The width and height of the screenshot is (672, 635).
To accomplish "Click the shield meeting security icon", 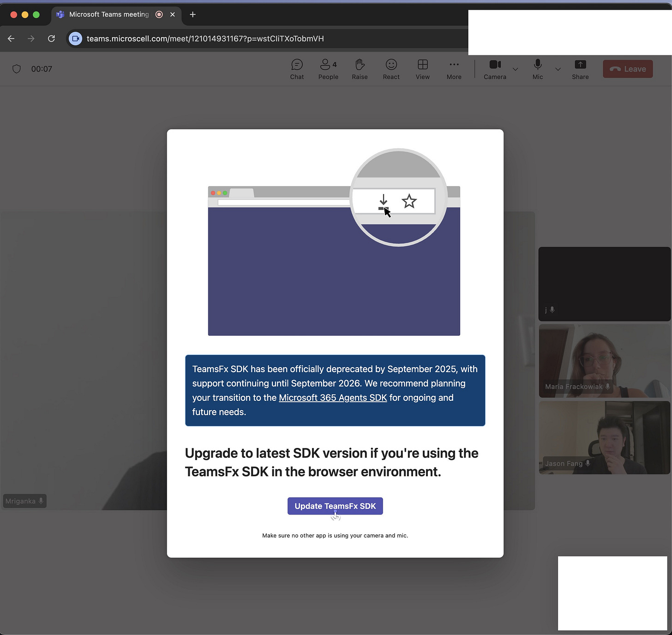I will point(17,69).
